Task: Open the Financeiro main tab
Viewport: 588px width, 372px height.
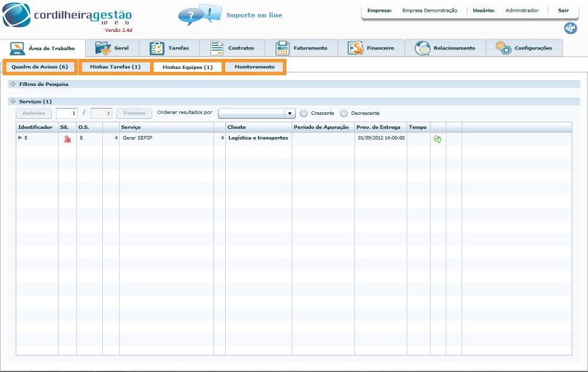Action: 371,48
